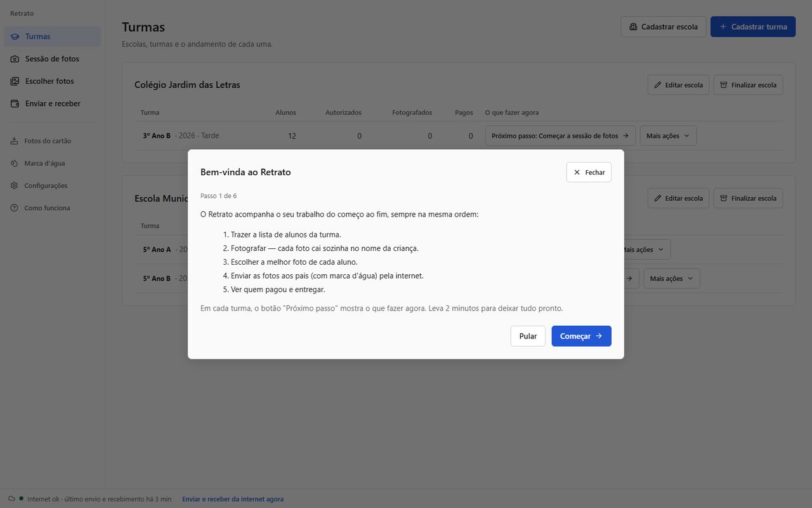Expand Mais ações for 3º Ano B
Screen dimensions: 812x508
[668, 136]
